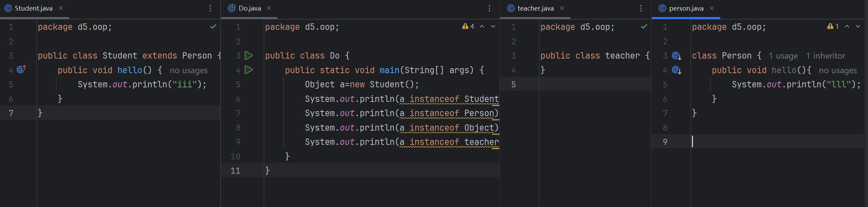Close the Do.java tab

click(x=269, y=8)
